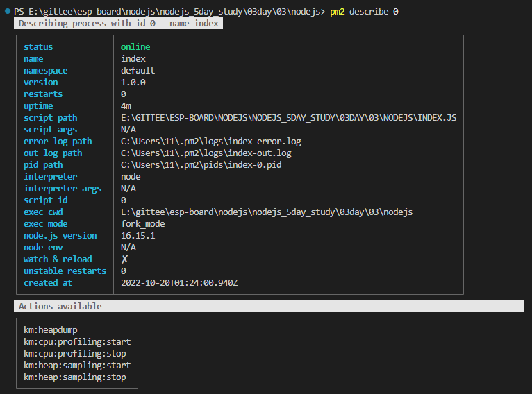Click the blue command status dot at prompt
This screenshot has height=394, width=532.
coord(7,12)
